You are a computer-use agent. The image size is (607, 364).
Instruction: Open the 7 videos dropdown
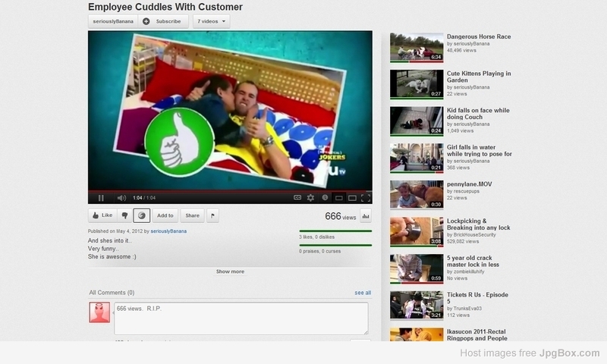(x=212, y=21)
